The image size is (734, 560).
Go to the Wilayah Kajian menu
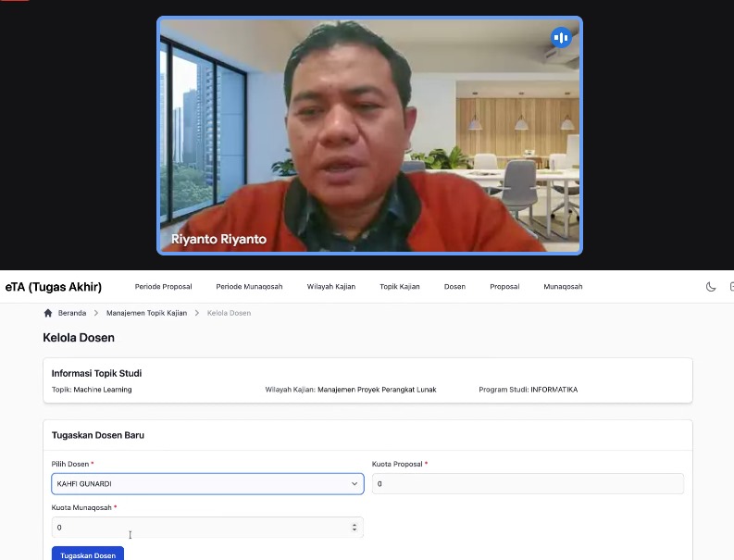(331, 287)
